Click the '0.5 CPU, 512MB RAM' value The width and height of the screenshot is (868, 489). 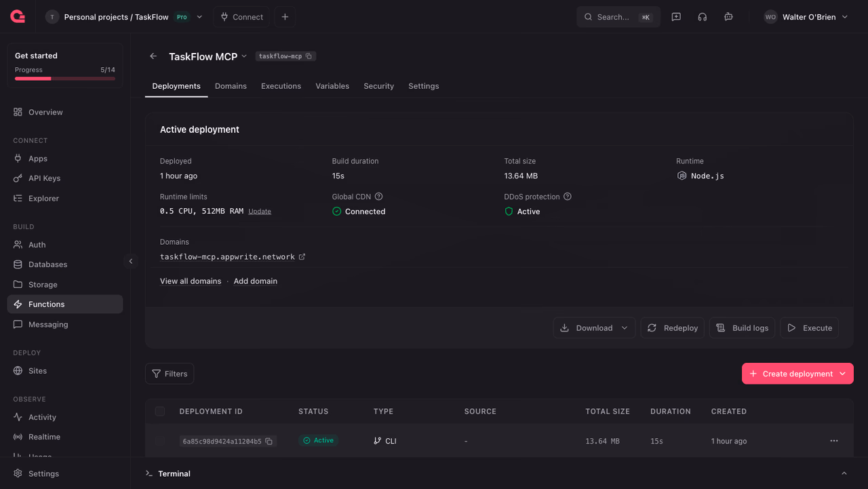(201, 212)
